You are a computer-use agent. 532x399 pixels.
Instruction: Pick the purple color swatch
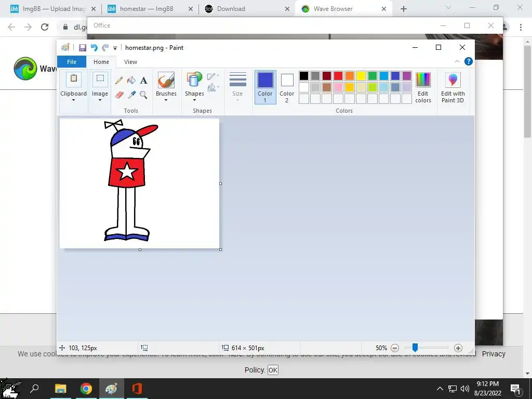click(407, 76)
